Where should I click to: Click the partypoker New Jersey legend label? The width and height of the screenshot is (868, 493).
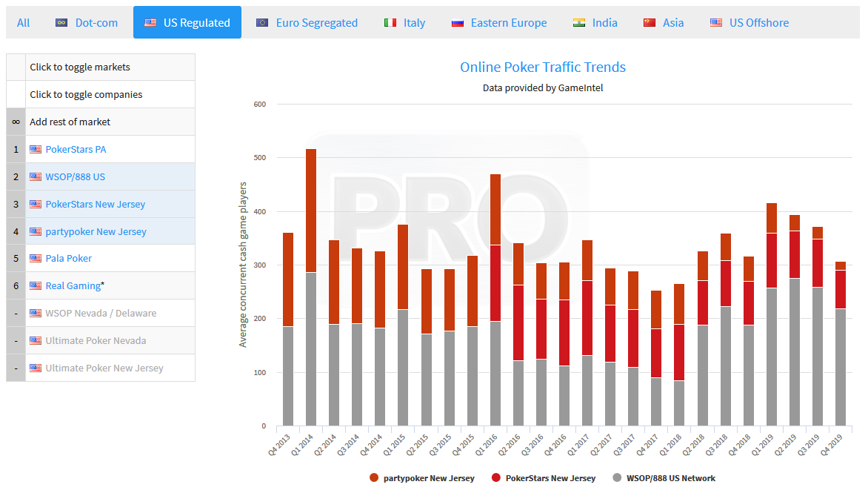pos(429,478)
